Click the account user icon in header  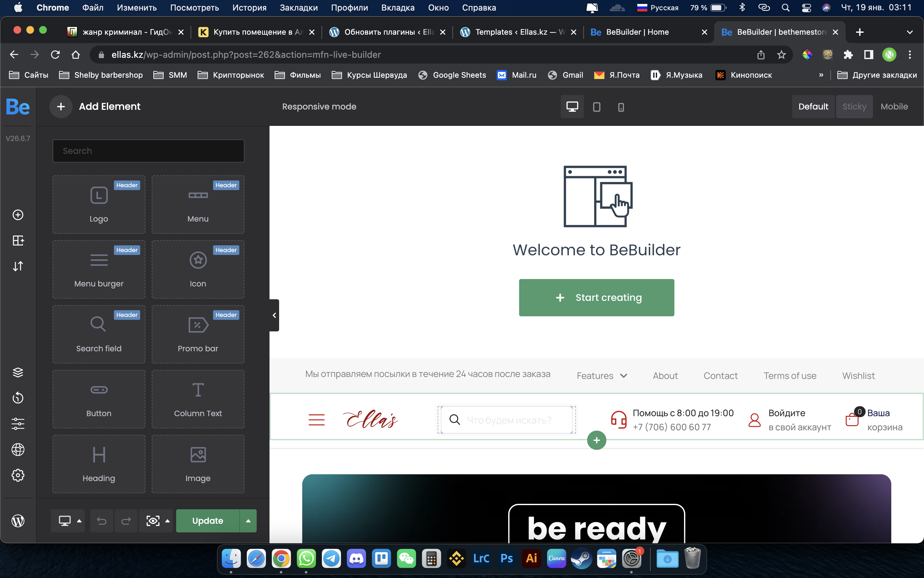pyautogui.click(x=755, y=420)
